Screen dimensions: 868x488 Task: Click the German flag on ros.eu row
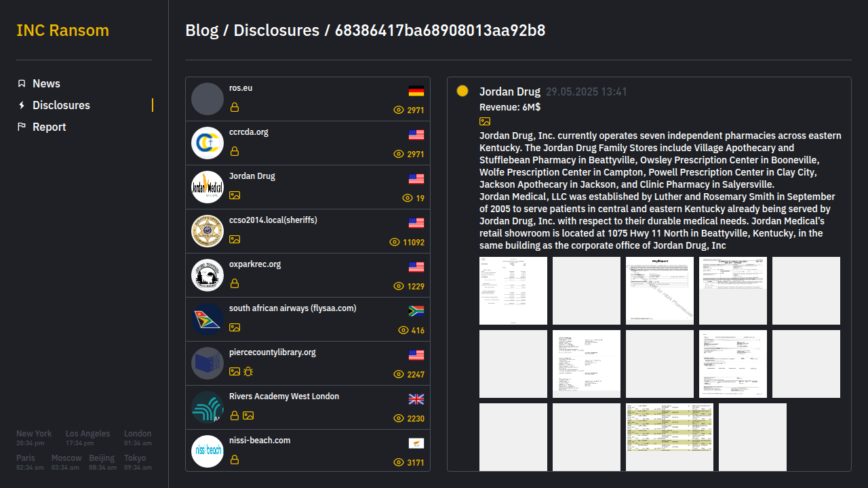click(416, 91)
